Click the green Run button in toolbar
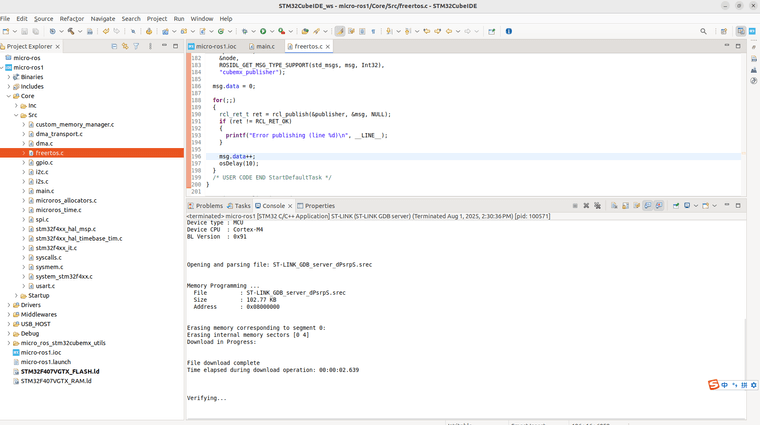The width and height of the screenshot is (760, 425). (x=263, y=31)
